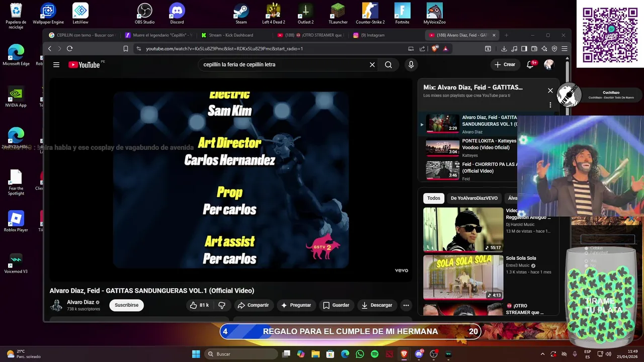Switch to the CEPILLIN Google search tab

coord(83,35)
